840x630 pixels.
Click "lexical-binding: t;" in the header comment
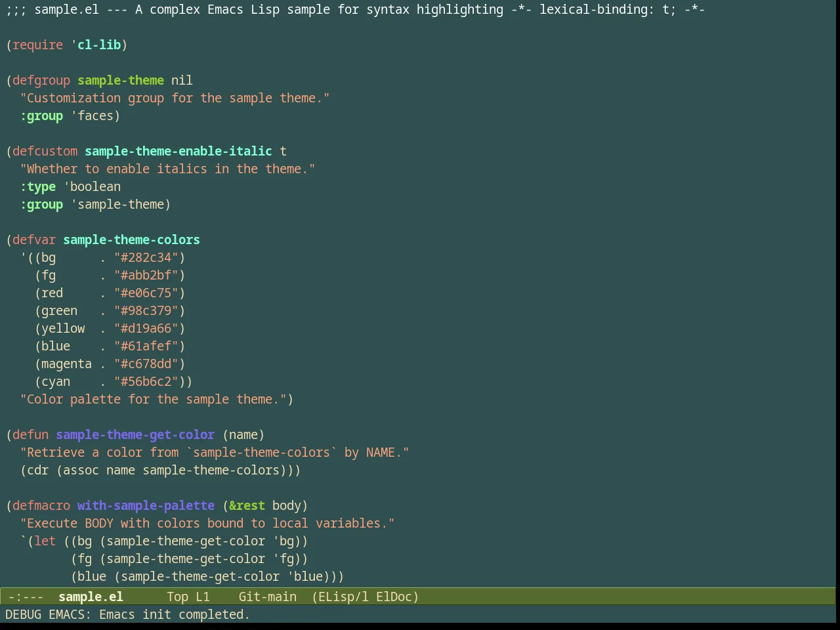(x=608, y=9)
